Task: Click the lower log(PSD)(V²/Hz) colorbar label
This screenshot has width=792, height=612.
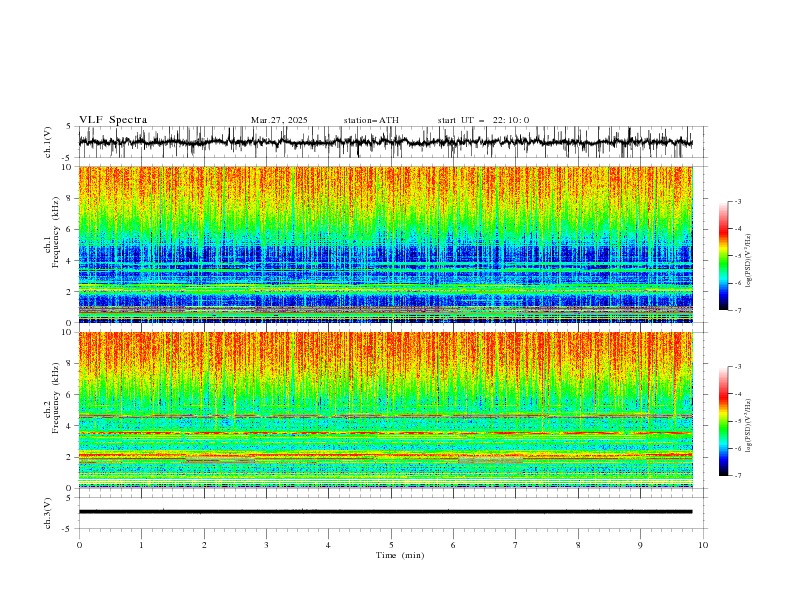Action: coord(748,426)
